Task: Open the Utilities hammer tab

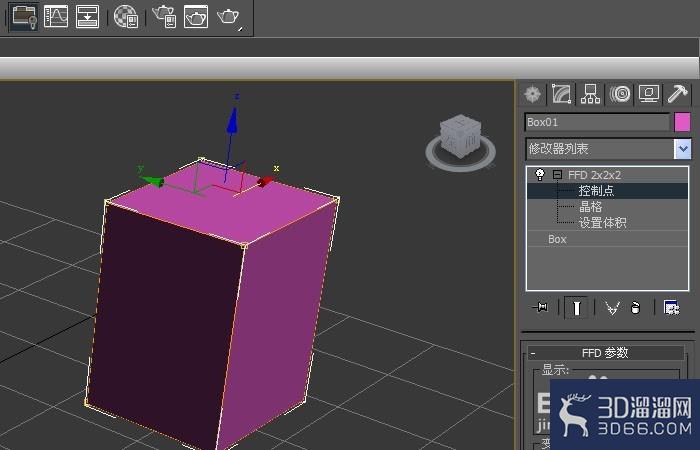Action: [x=678, y=94]
